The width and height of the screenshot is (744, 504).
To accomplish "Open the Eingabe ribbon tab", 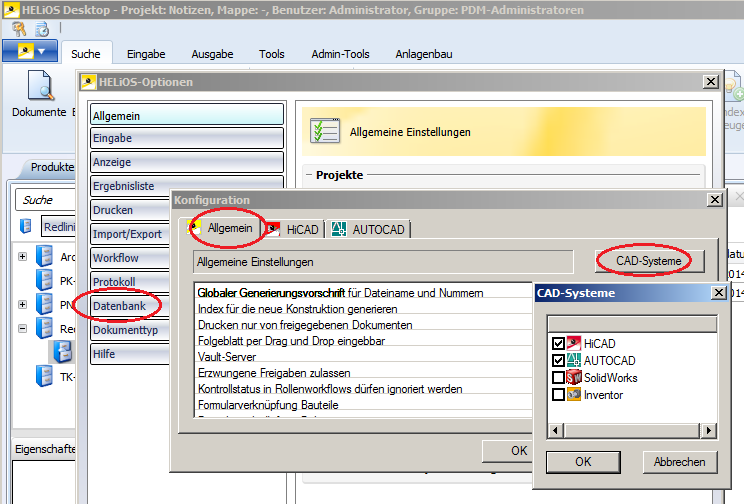I will point(146,54).
